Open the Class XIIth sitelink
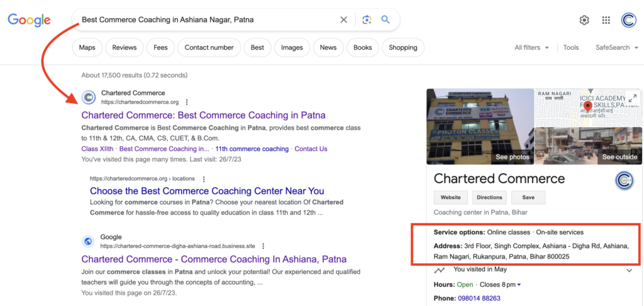This screenshot has height=306, width=644. click(x=97, y=149)
